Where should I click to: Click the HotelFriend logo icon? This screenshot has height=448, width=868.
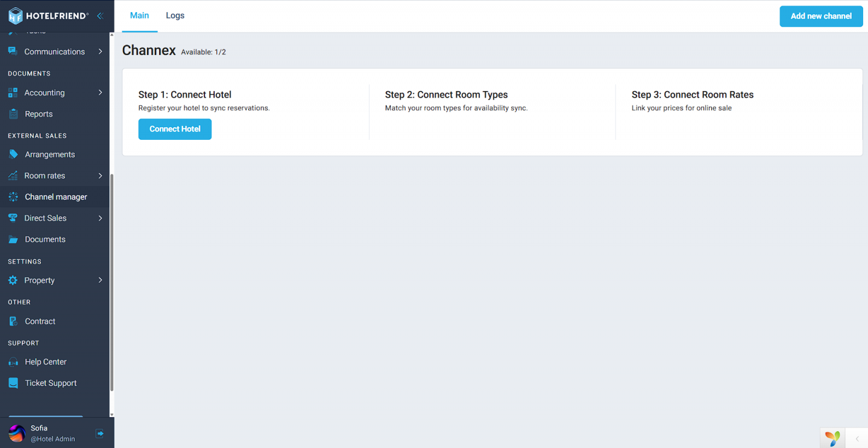pos(16,16)
